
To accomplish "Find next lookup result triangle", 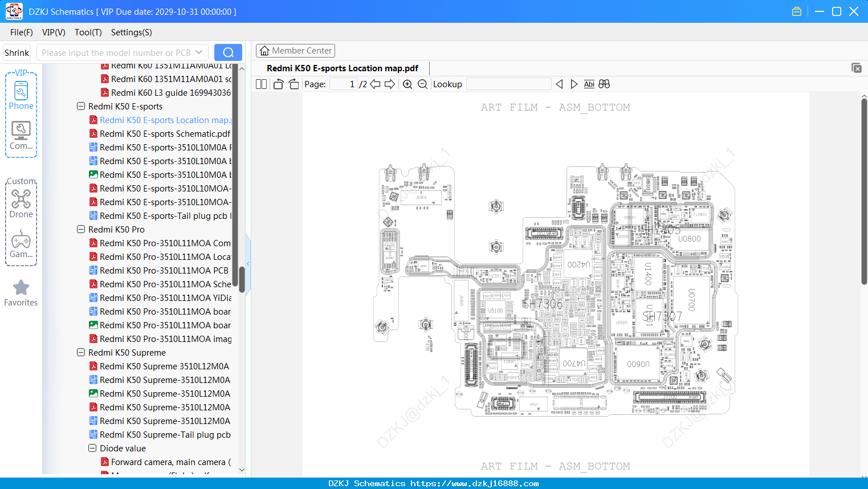I will (x=574, y=84).
